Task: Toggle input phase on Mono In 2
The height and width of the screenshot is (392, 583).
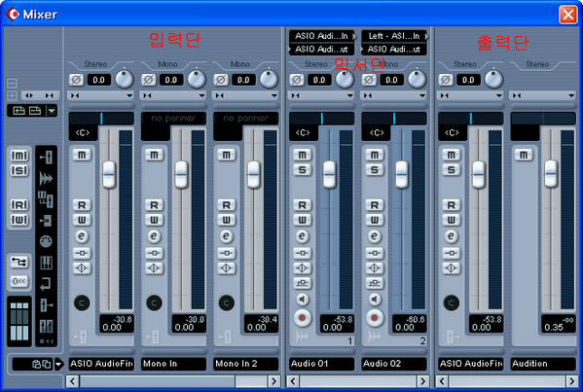Action: pos(221,80)
